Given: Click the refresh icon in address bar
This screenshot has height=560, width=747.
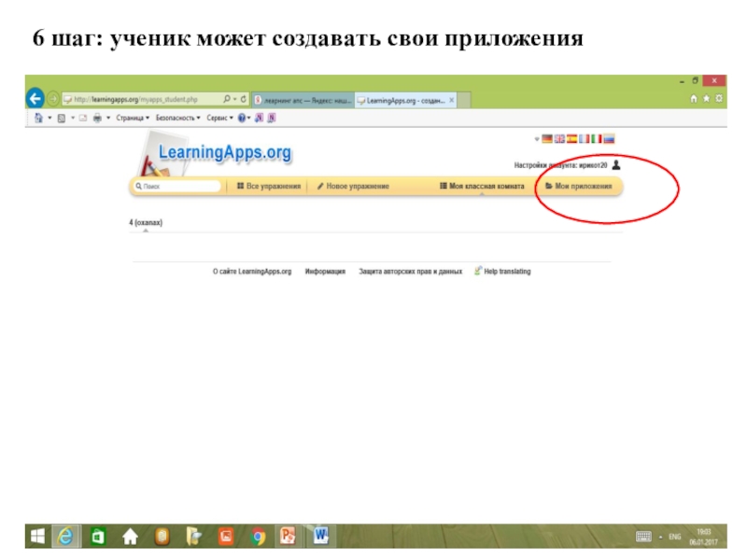Looking at the screenshot, I should click(244, 99).
